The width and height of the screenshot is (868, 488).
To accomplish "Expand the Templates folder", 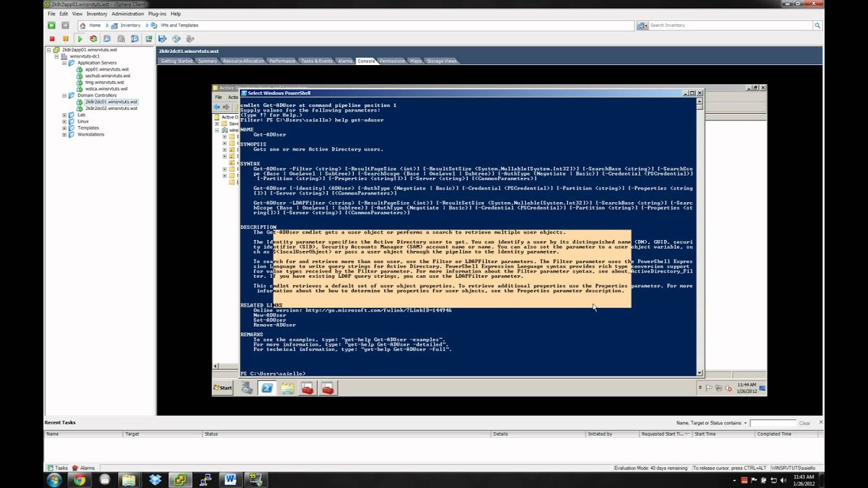I will pyautogui.click(x=64, y=128).
